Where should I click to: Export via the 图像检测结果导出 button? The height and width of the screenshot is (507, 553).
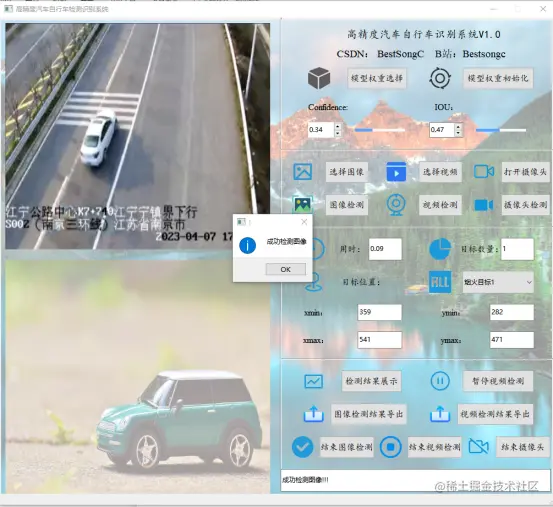pos(369,414)
